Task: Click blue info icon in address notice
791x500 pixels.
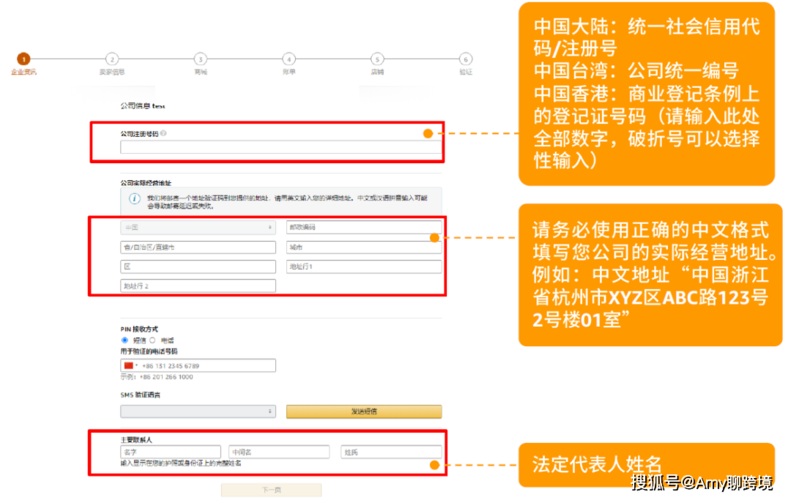Action: tap(134, 198)
